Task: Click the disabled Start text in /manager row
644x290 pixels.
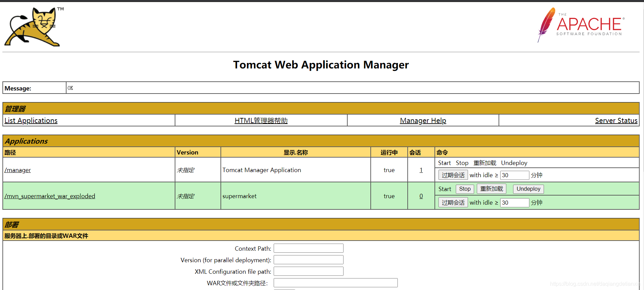Action: click(444, 163)
